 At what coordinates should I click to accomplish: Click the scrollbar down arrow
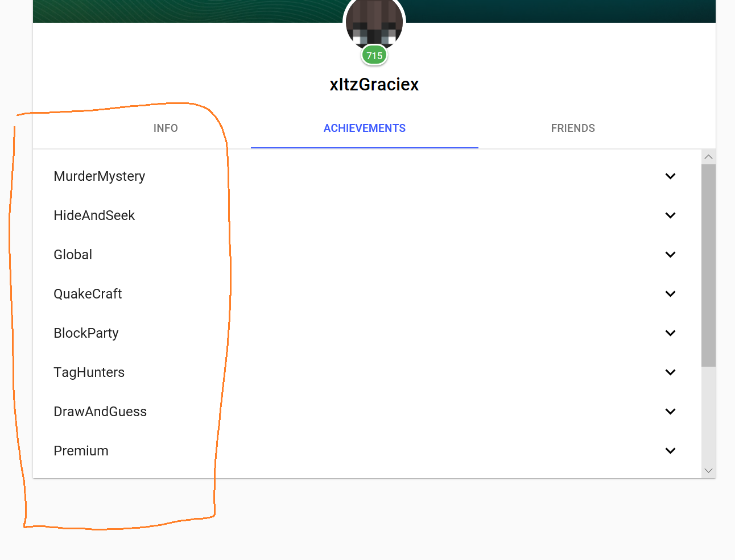(708, 471)
